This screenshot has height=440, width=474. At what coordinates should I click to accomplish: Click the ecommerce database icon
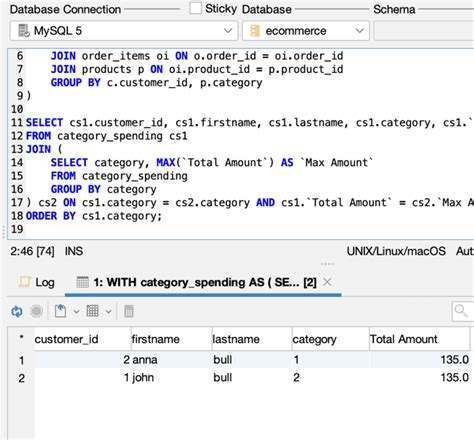point(255,31)
